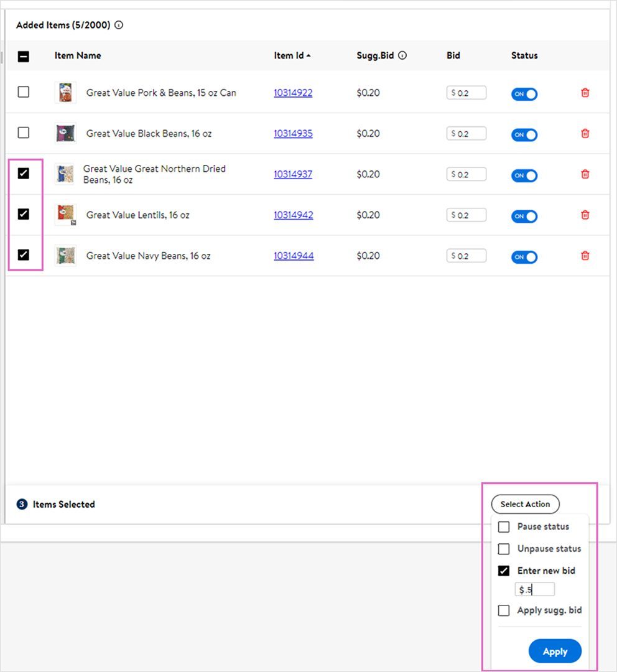Uncheck the Lentils row selection

[24, 214]
